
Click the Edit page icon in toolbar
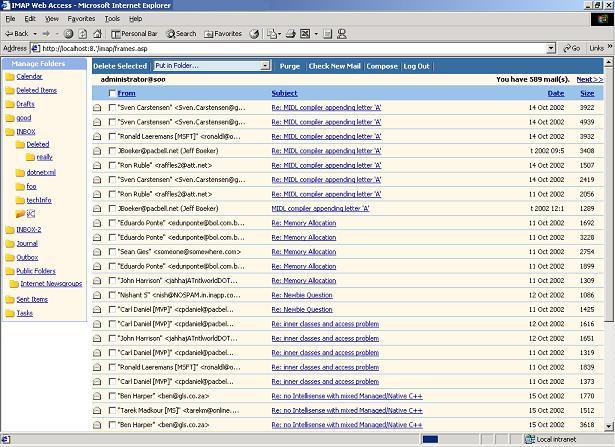point(305,34)
